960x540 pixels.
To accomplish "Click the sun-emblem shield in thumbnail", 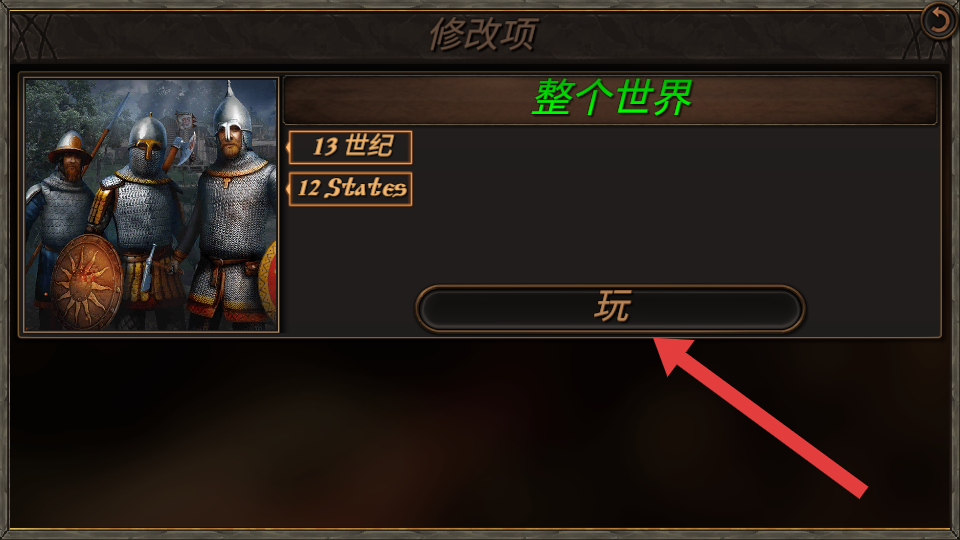I will 86,283.
